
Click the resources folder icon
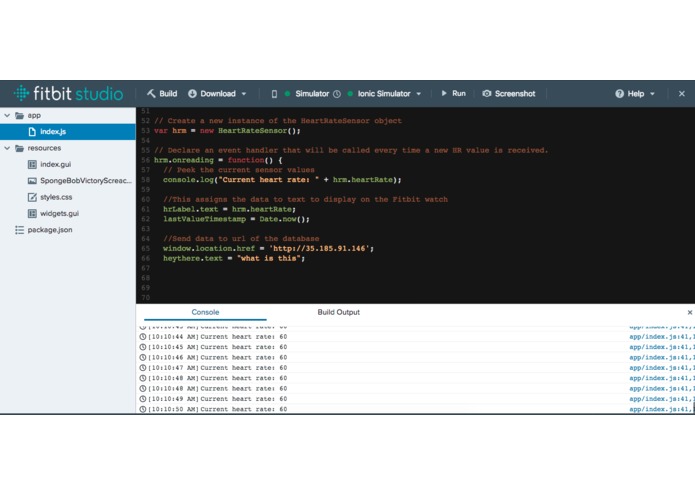(20, 148)
